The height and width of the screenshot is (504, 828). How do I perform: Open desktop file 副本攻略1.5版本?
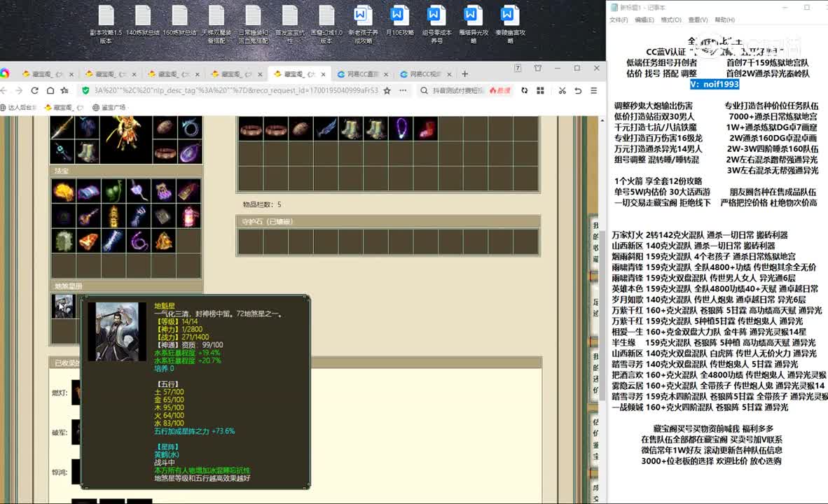106,24
